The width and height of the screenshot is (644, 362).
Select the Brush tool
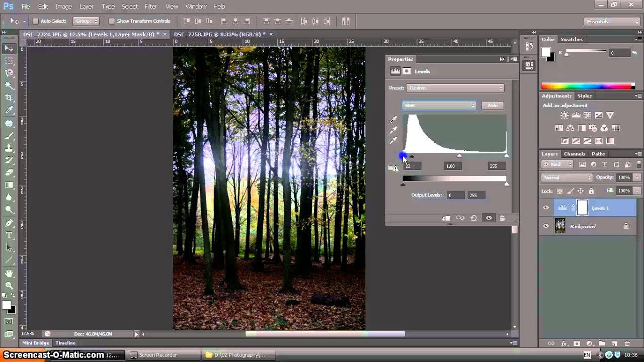click(x=9, y=136)
